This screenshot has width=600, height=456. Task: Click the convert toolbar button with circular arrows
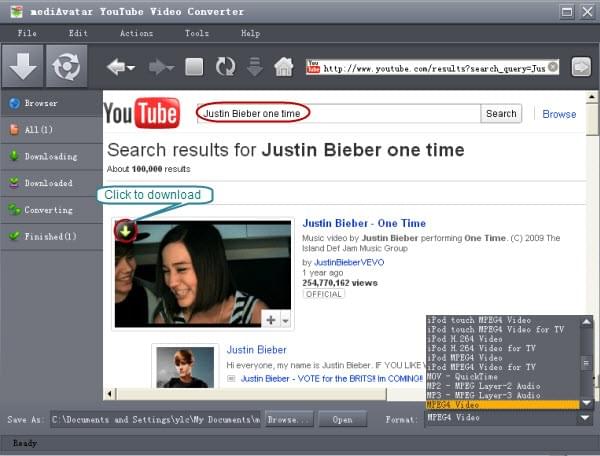pos(67,66)
